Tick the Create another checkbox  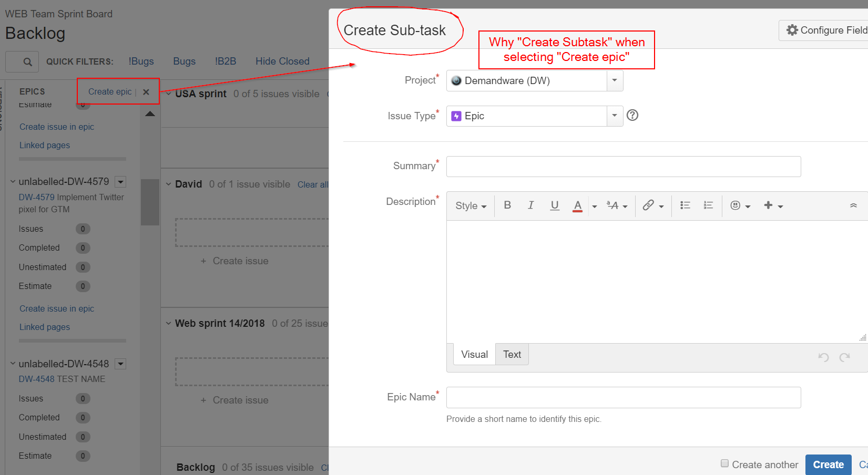point(724,463)
